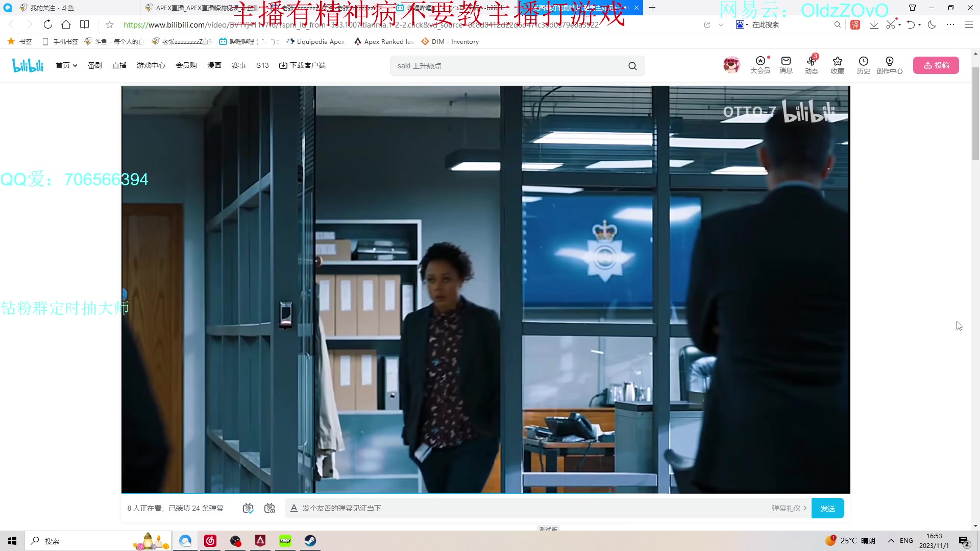Open the notification center icon
Image resolution: width=980 pixels, height=551 pixels.
pyautogui.click(x=964, y=541)
